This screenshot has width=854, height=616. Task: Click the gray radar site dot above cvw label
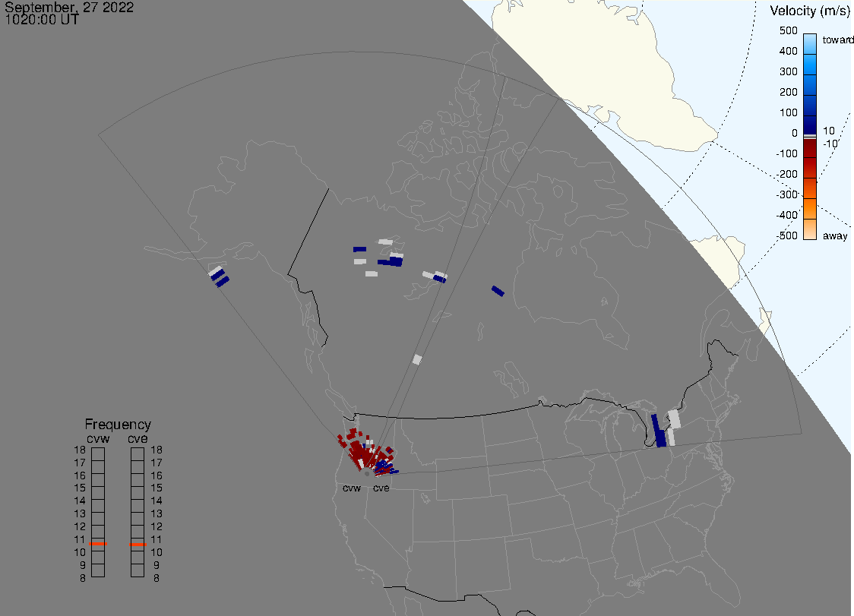367,474
